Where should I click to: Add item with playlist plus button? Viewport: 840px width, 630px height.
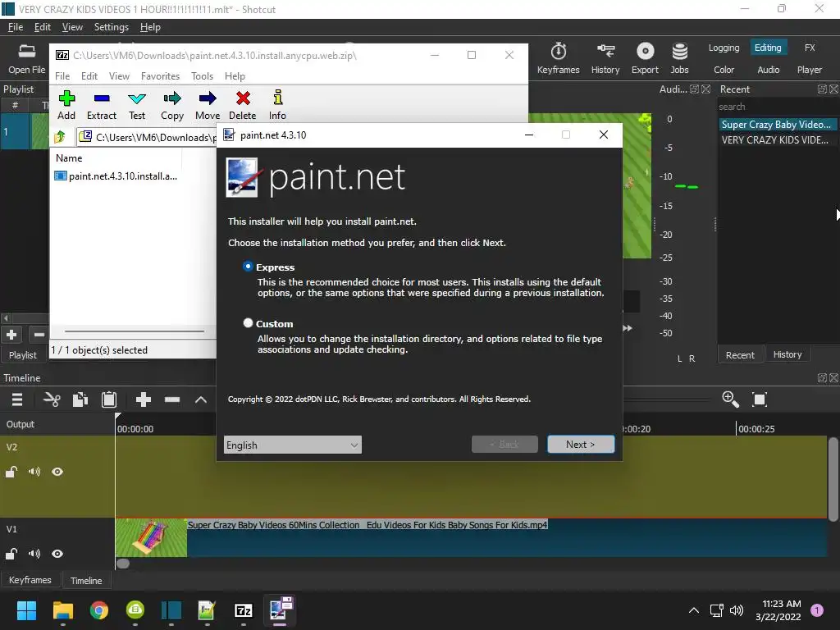(11, 336)
